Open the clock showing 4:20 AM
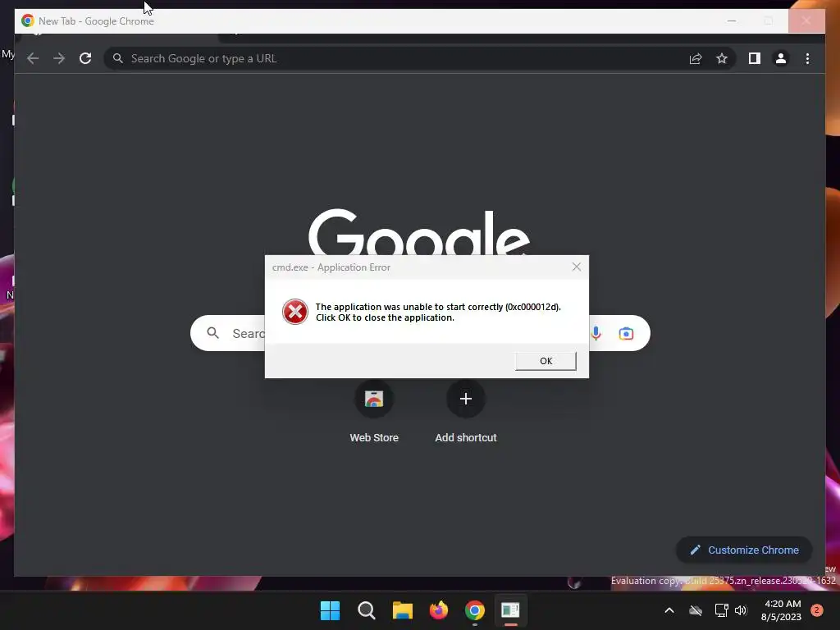Viewport: 840px width, 630px height. [781, 610]
